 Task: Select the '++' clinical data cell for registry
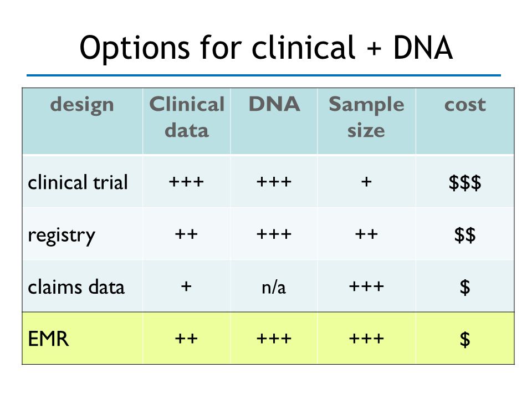pyautogui.click(x=186, y=234)
